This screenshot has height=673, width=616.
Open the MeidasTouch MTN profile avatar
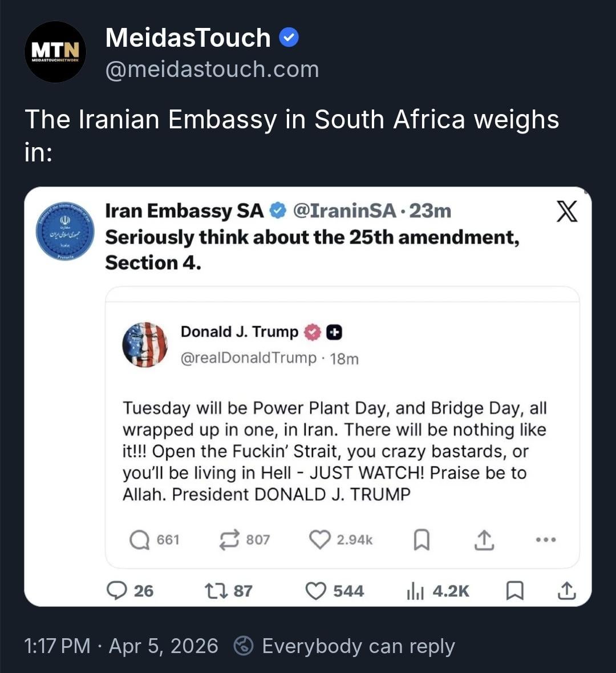55,52
